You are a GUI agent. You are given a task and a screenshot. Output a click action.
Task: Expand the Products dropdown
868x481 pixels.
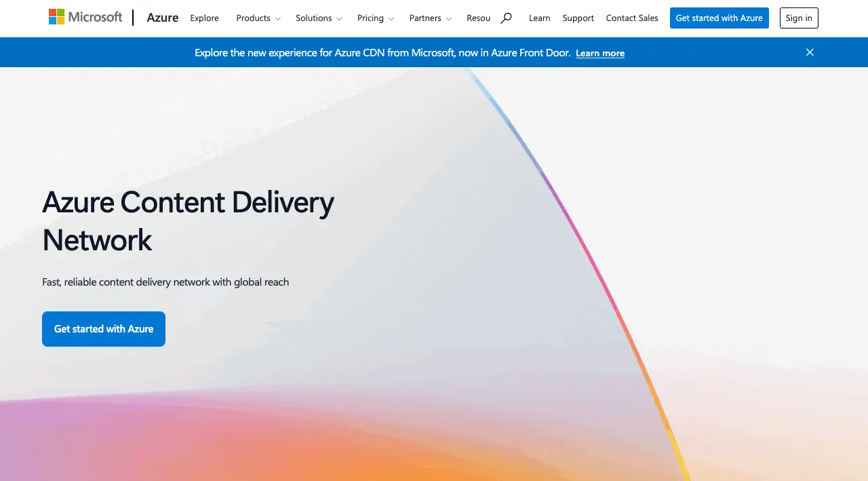coord(259,18)
